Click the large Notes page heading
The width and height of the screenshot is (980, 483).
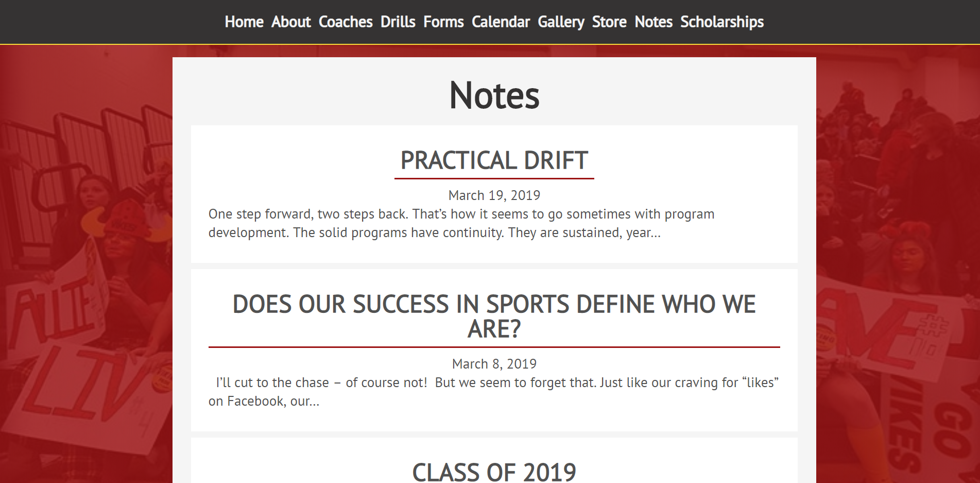click(494, 95)
